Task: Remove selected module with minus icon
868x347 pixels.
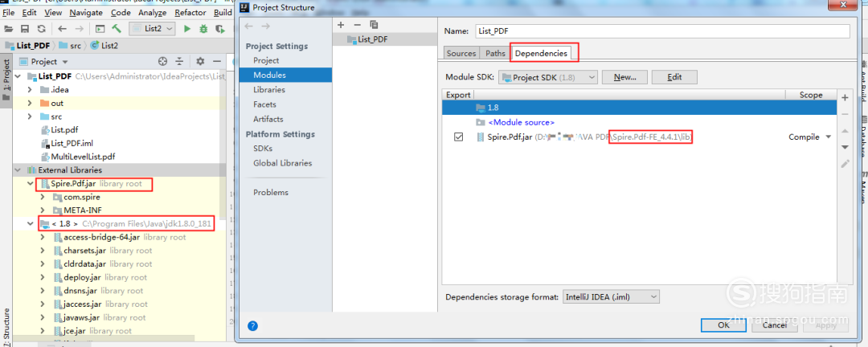Action: 357,25
